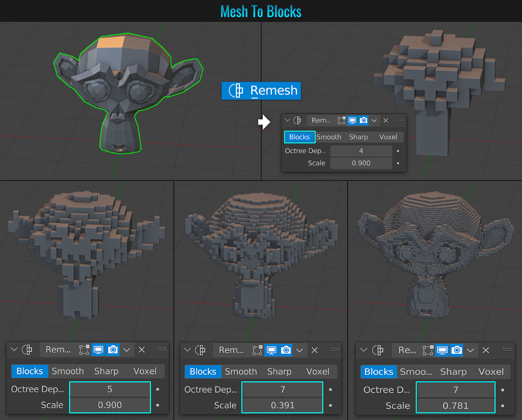Select Blocks mode in Octree Depth 4 panel
Image resolution: width=522 pixels, height=420 pixels.
click(x=299, y=137)
